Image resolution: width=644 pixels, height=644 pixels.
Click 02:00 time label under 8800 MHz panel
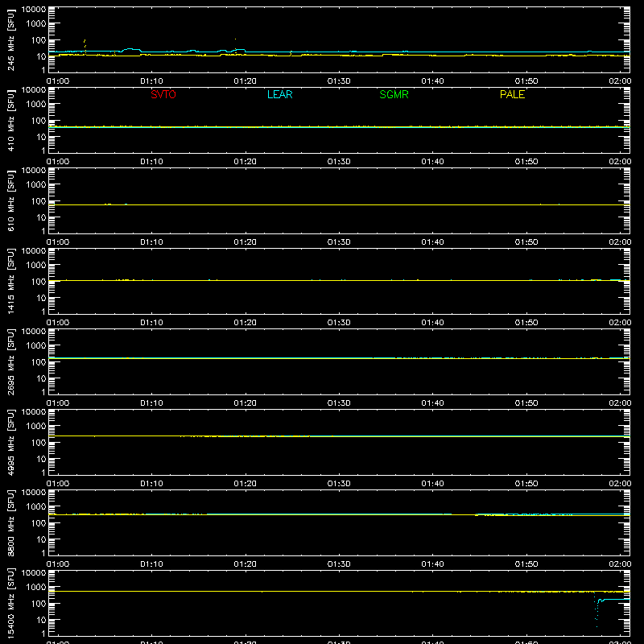coord(620,564)
